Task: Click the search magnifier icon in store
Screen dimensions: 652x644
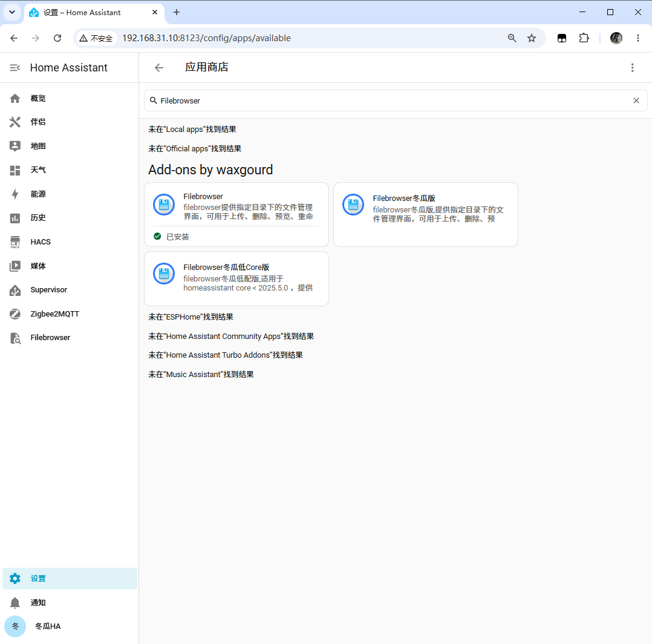Action: 154,100
